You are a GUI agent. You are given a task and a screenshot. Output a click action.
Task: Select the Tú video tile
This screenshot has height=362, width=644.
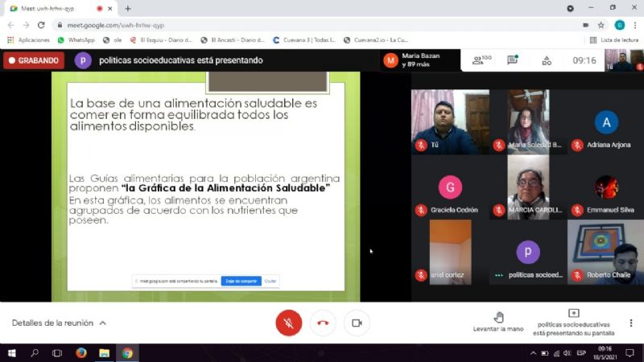[450, 122]
